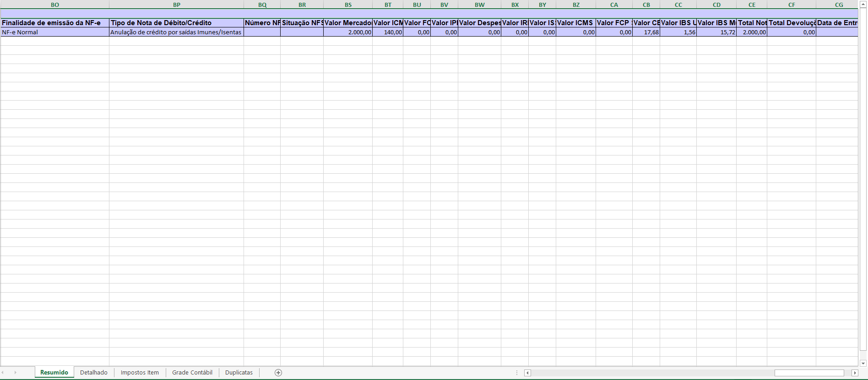Add a new sheet with the plus icon
Viewport: 868px width, 380px height.
(x=278, y=373)
